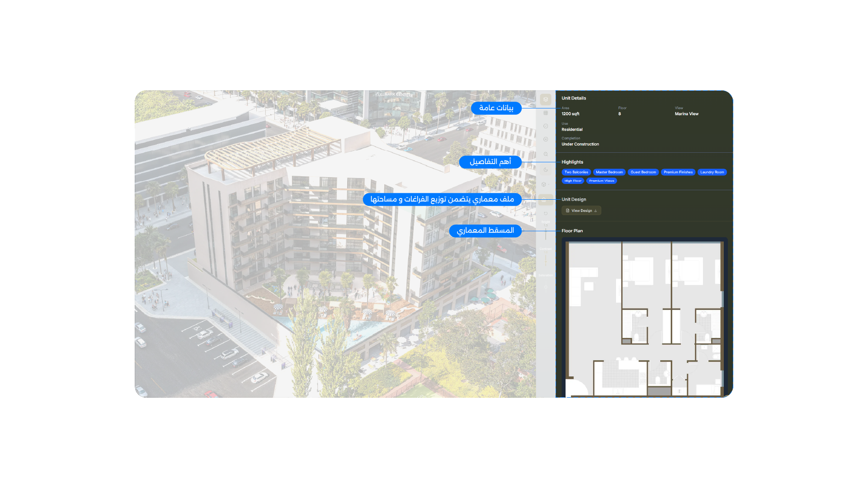This screenshot has height=488, width=868.
Task: Click the View Design button
Action: (x=581, y=211)
